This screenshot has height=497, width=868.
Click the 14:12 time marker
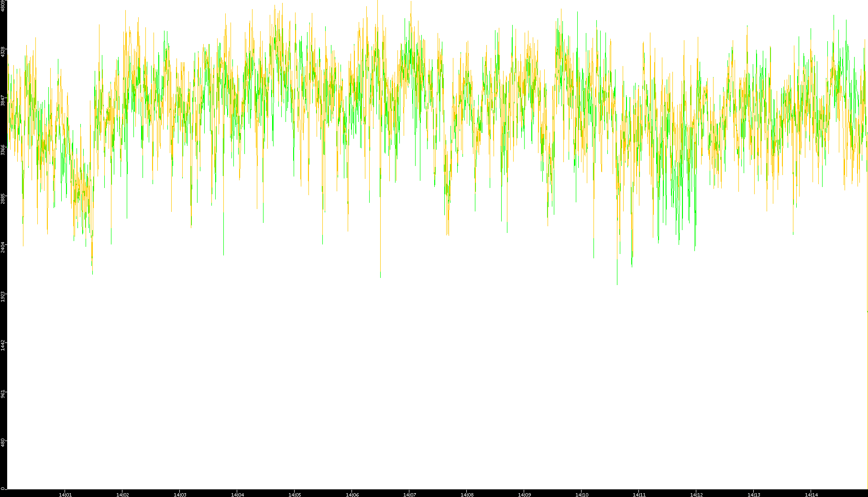point(696,495)
